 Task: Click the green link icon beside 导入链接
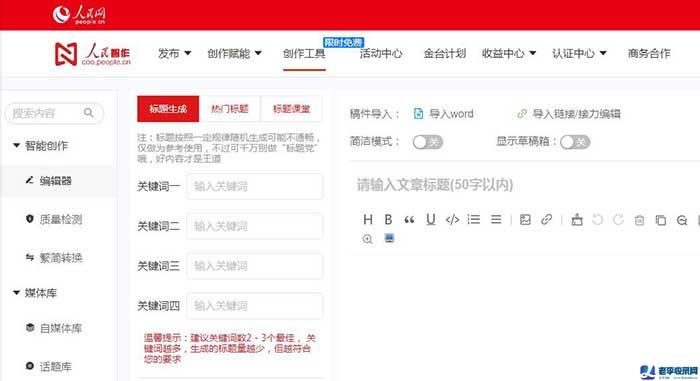click(522, 113)
